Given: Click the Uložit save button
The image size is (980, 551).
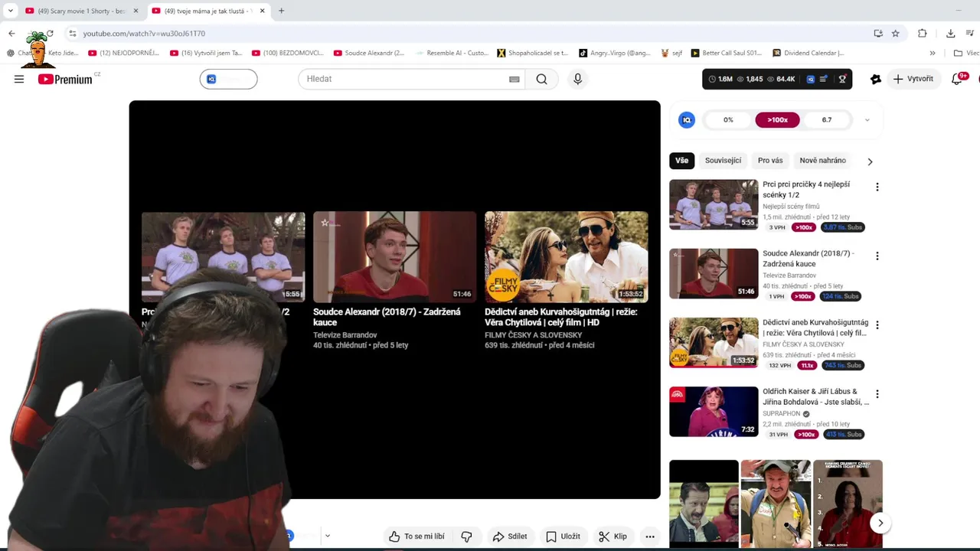Looking at the screenshot, I should [563, 536].
